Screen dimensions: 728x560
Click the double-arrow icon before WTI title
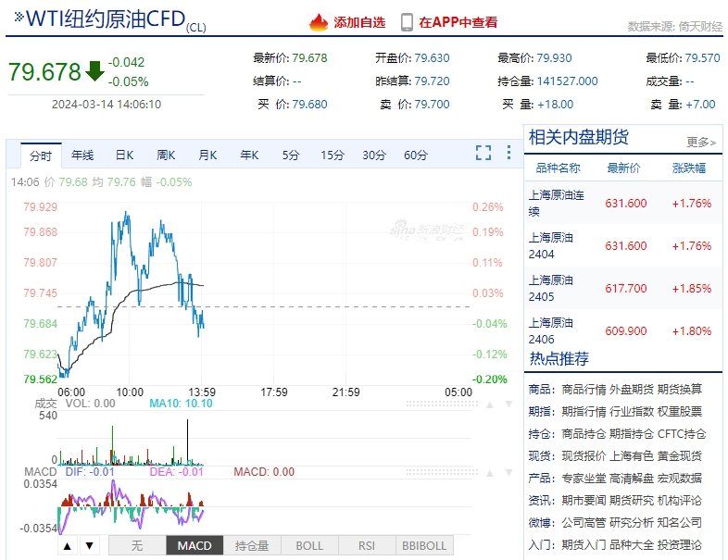click(19, 18)
